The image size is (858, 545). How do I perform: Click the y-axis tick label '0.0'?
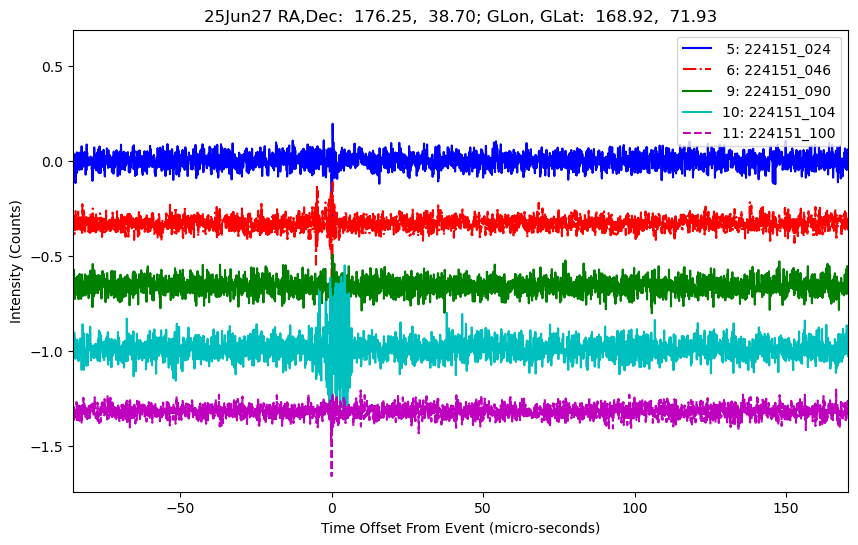(x=53, y=162)
